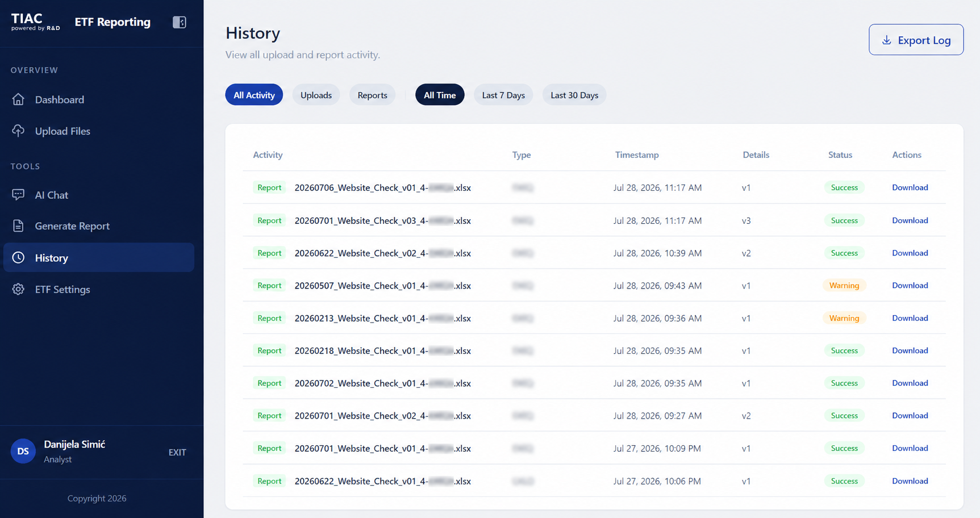Click Success status of 20260706 report
980x518 pixels.
click(844, 187)
